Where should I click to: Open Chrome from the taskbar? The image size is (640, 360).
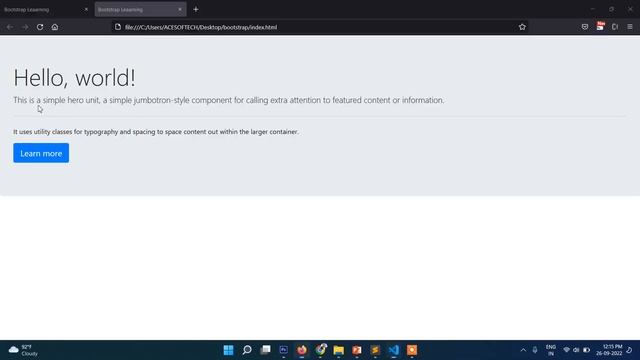pos(320,350)
